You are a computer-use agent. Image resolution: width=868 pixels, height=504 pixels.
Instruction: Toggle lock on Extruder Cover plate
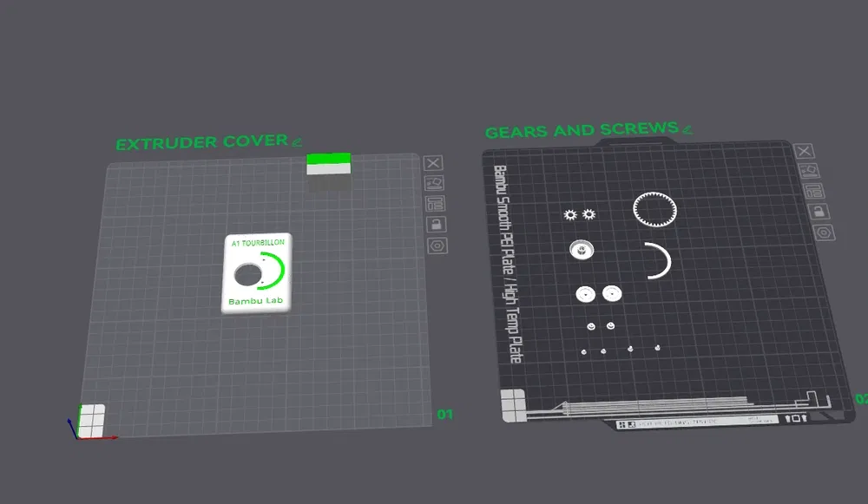437,224
